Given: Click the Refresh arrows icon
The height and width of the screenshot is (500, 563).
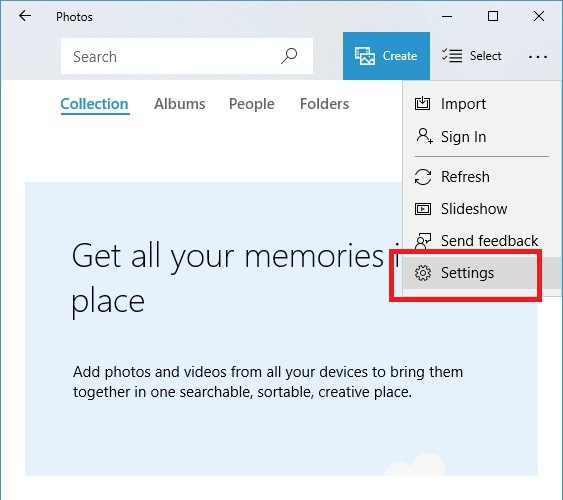Looking at the screenshot, I should point(423,177).
